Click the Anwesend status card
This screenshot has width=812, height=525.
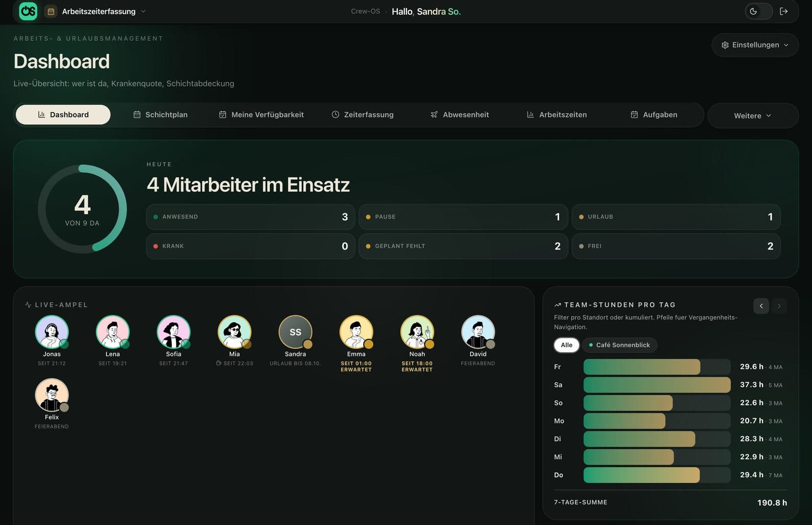click(250, 217)
